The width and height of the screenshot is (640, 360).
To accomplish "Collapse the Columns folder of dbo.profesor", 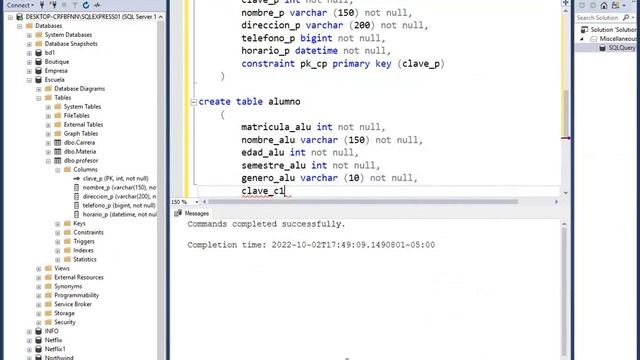I will click(58, 170).
